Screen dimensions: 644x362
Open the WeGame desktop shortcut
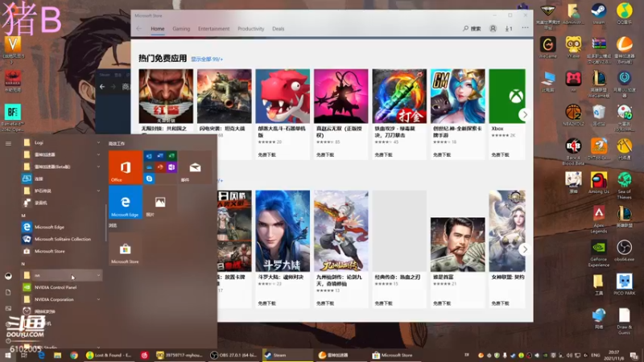coord(548,47)
